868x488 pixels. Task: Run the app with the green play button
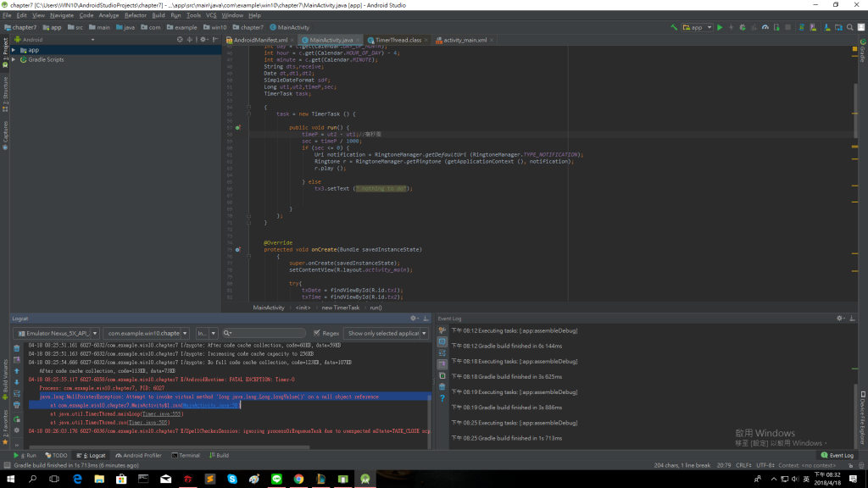click(720, 27)
